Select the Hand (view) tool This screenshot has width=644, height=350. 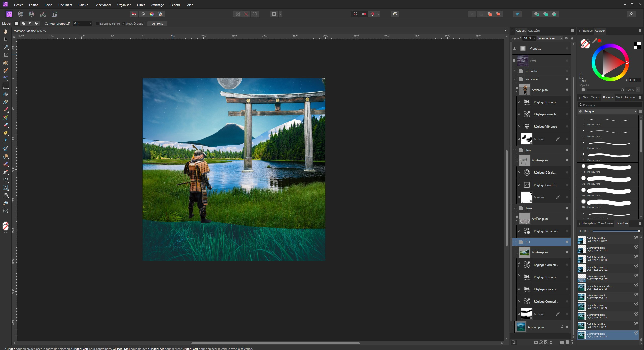[6, 32]
